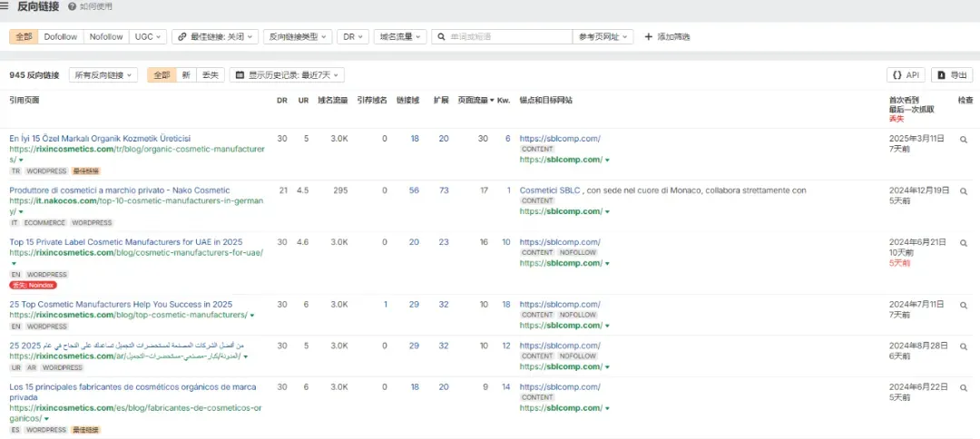Screen dimensions: 980x439
Task: Click 扩展 value 73
Action: click(x=444, y=190)
